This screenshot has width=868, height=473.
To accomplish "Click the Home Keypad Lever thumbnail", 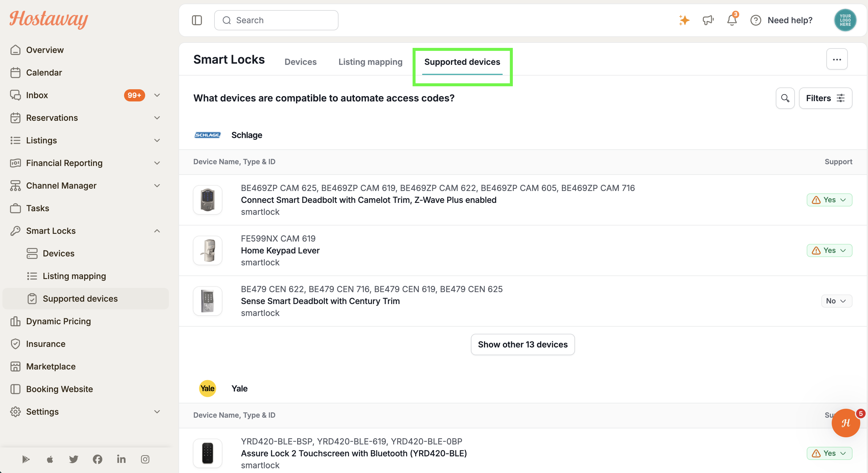I will pyautogui.click(x=208, y=250).
